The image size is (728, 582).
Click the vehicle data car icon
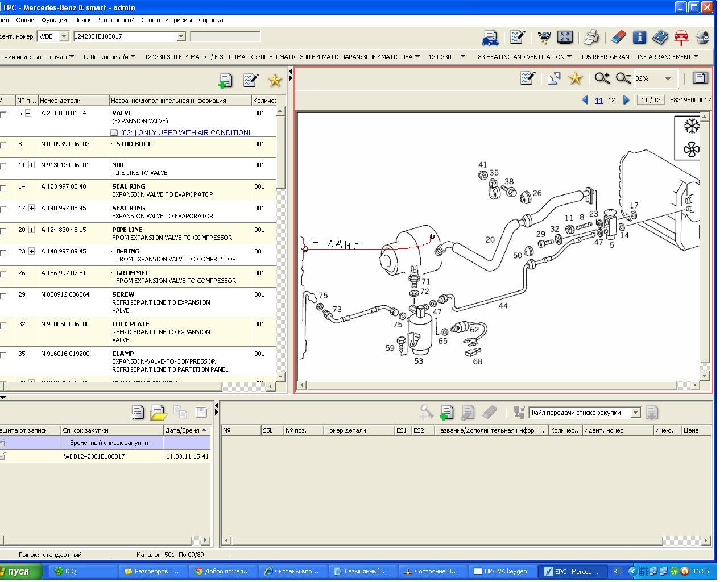[x=490, y=38]
